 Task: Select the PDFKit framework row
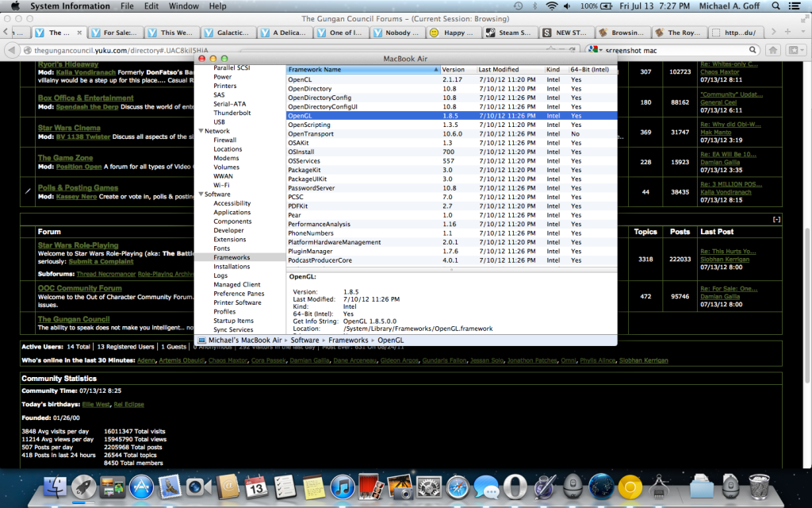pos(451,206)
